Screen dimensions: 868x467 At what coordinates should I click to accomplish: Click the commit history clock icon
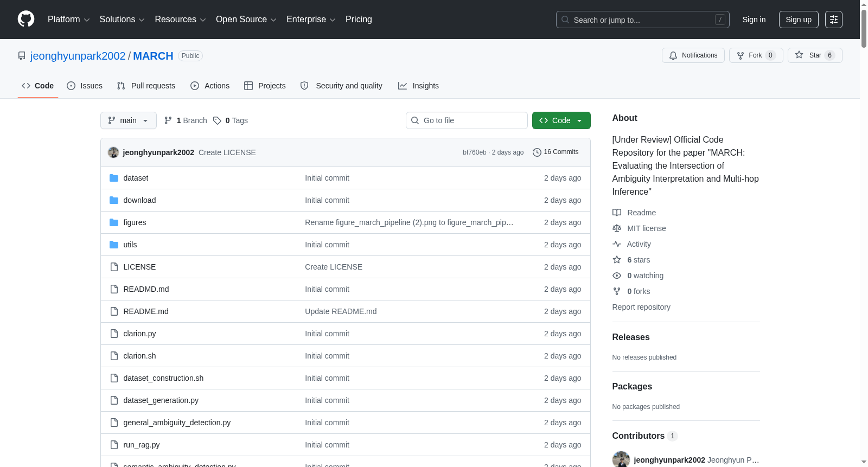pyautogui.click(x=537, y=152)
